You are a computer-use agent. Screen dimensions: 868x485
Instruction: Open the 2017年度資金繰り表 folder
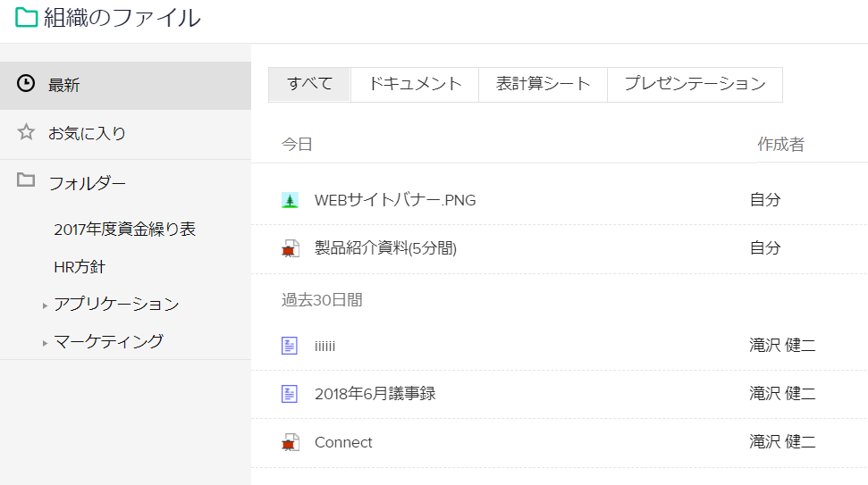click(x=124, y=230)
